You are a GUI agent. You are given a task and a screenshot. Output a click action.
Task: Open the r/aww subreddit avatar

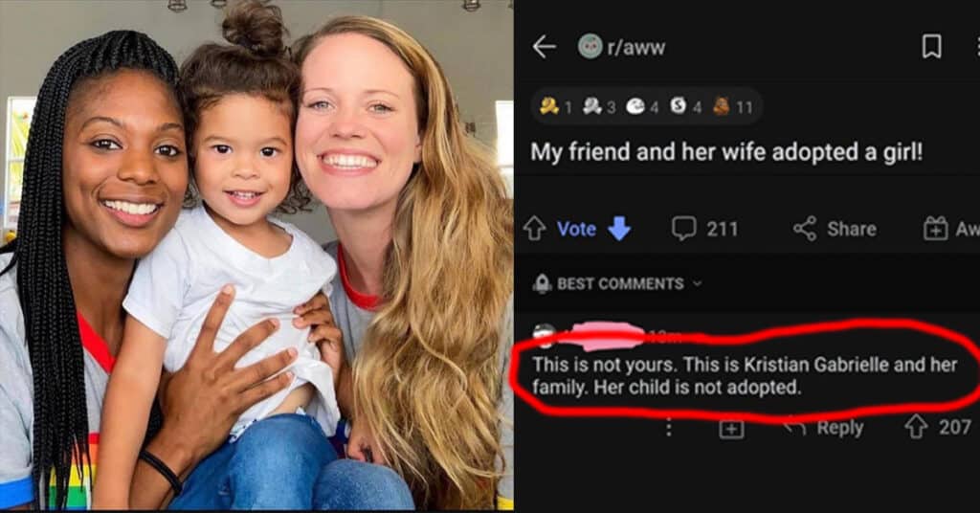click(x=590, y=47)
